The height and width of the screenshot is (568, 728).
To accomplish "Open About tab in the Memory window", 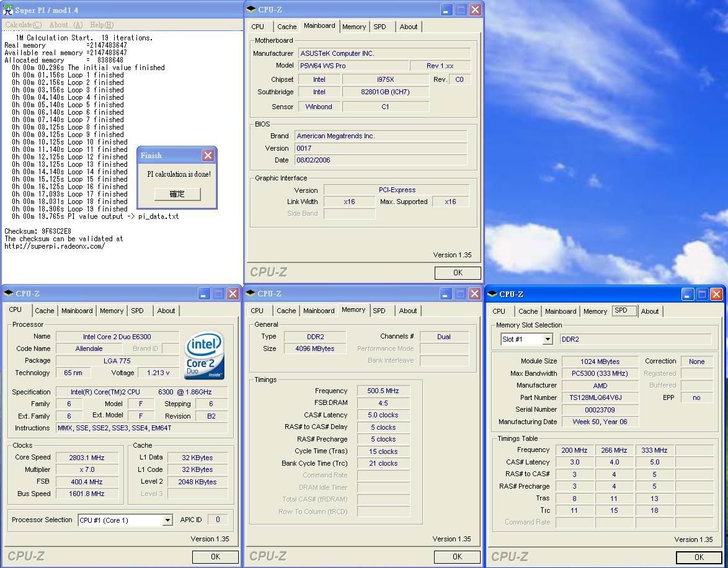I will coord(408,311).
